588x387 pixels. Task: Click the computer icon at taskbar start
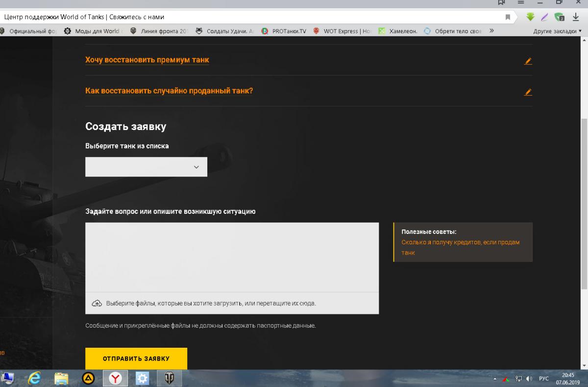click(7, 378)
